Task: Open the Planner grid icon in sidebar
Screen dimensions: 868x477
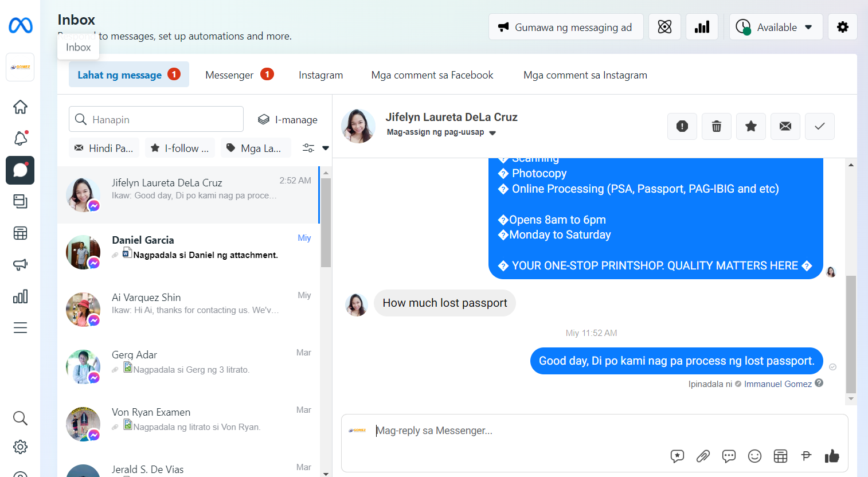Action: coord(20,233)
